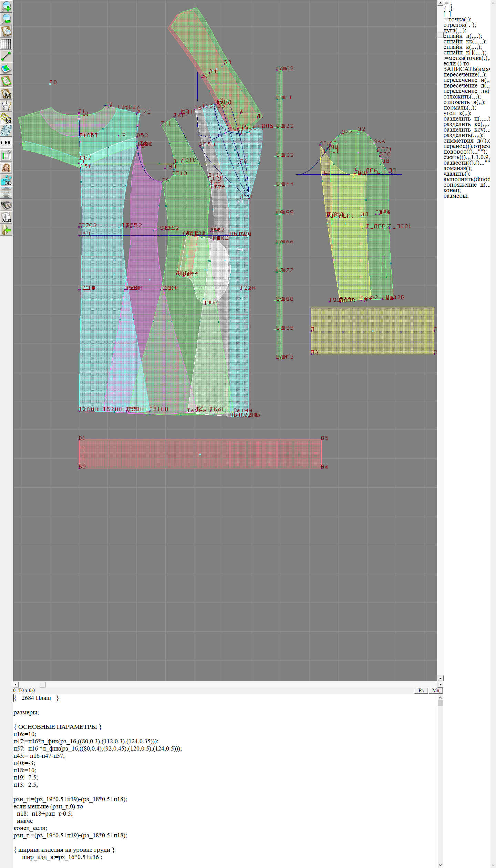496x868 pixels.
Task: Open the pattern with letter M icon
Action: point(6,94)
